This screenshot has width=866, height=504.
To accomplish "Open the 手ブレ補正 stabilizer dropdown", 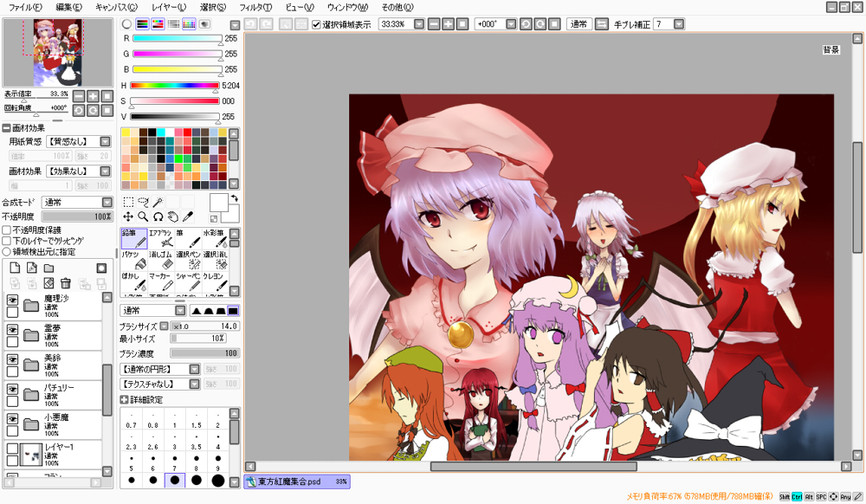I will coord(679,24).
